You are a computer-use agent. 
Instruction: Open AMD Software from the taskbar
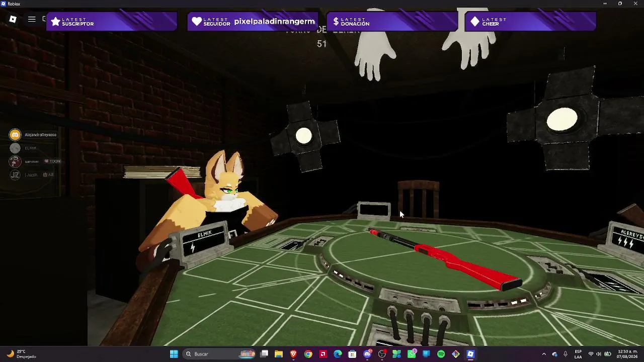(323, 354)
